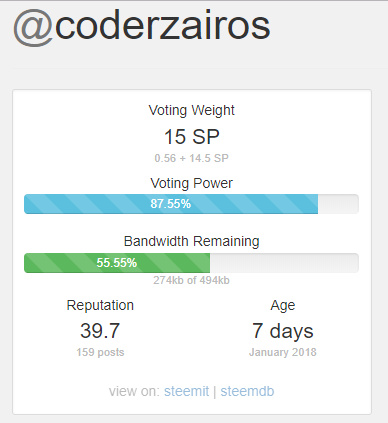Click the unfilled part of Voting Power bar
Image resolution: width=388 pixels, height=423 pixels.
338,204
